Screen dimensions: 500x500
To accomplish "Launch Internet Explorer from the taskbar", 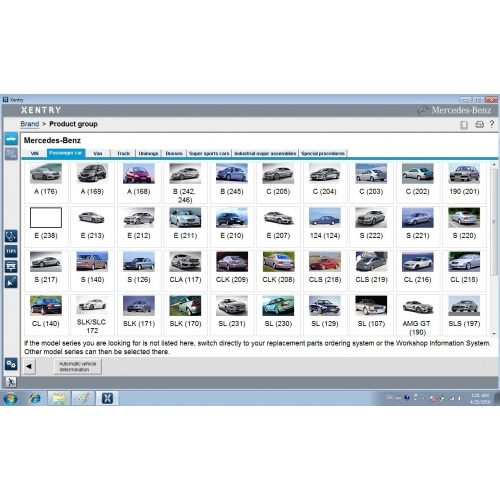I will (x=35, y=398).
